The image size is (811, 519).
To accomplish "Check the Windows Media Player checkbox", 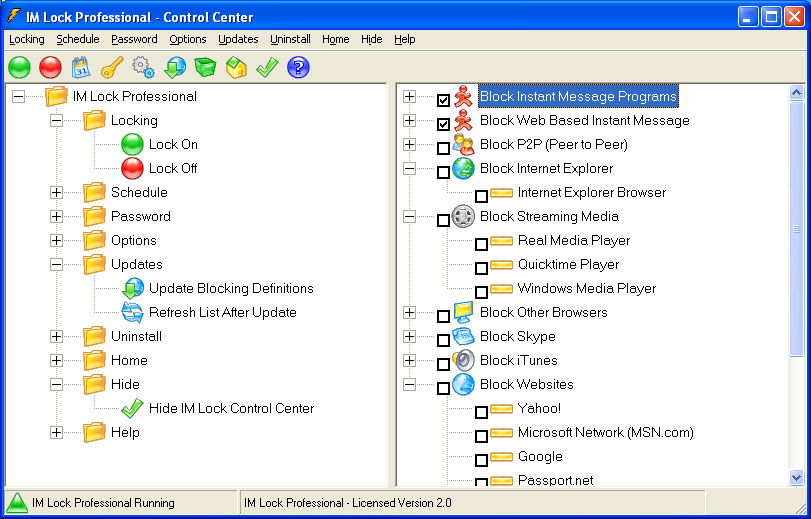I will click(481, 292).
